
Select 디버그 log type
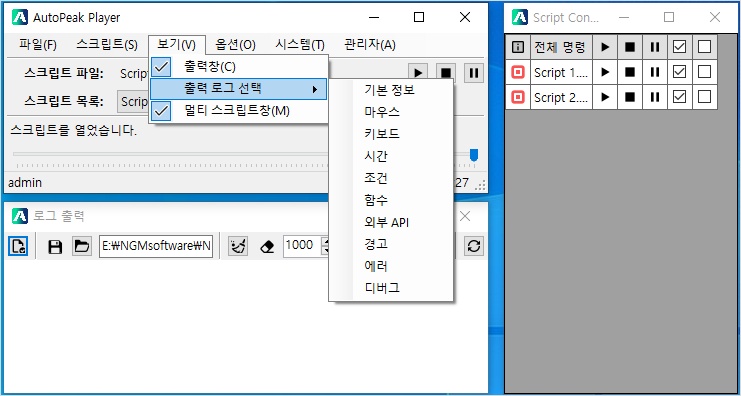tap(391, 288)
